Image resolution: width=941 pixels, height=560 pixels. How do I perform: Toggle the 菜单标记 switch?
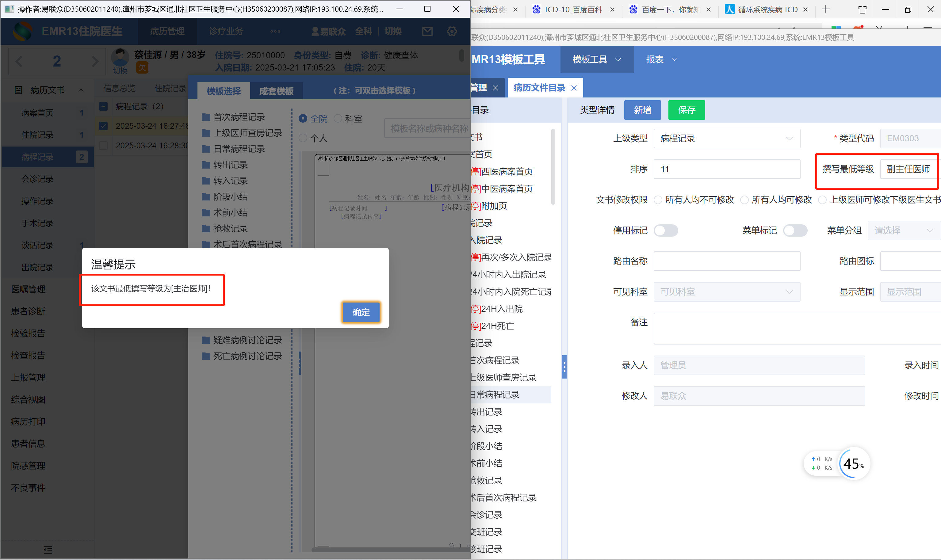pos(795,230)
